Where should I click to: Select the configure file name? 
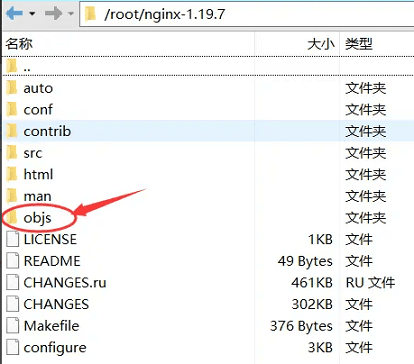point(55,348)
